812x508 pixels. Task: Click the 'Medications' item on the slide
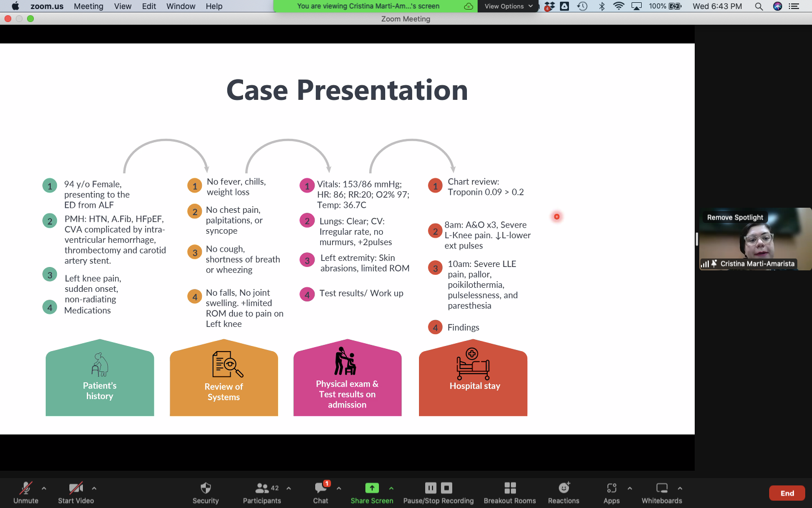[87, 310]
